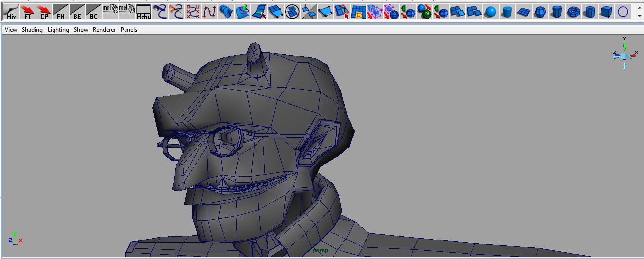Click the FN shelf button
The height and width of the screenshot is (259, 644).
click(61, 11)
